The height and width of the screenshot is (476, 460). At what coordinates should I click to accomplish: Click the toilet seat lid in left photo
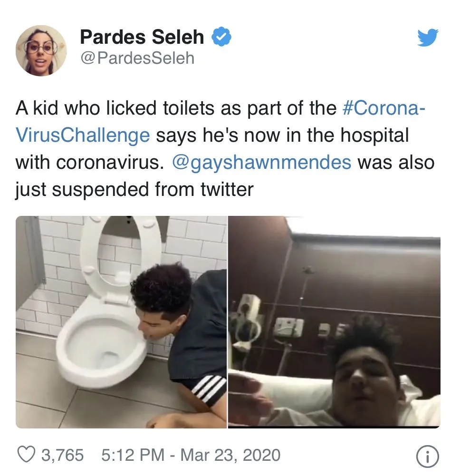(x=121, y=252)
